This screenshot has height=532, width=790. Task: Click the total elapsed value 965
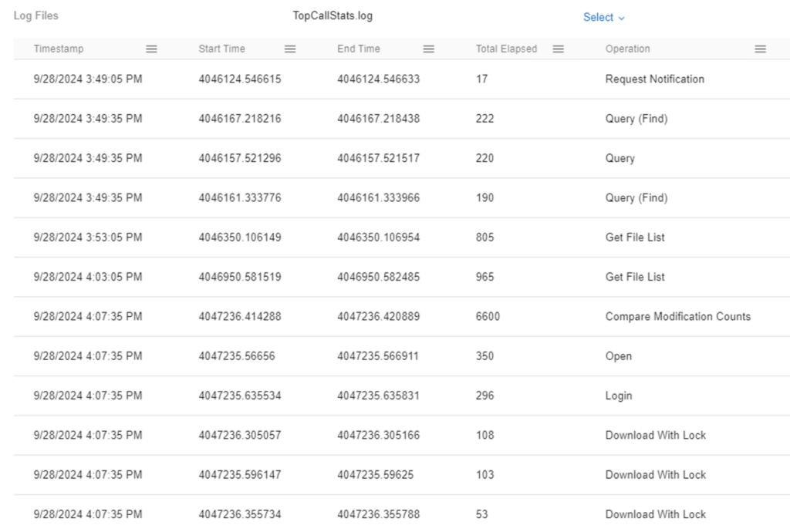tap(484, 277)
